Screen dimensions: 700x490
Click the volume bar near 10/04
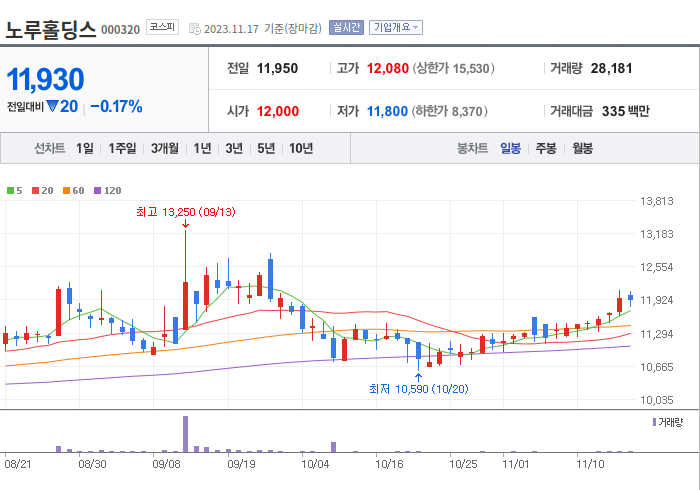coord(333,447)
